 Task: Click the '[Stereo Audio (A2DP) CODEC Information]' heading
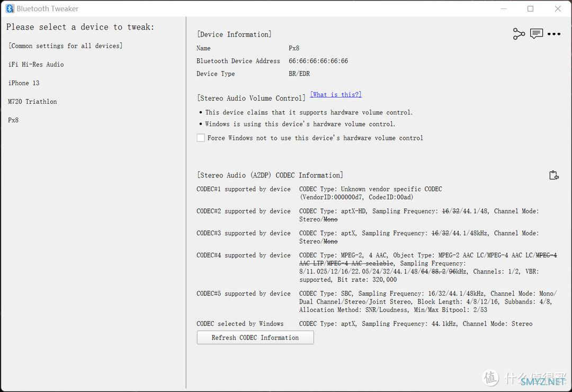pyautogui.click(x=270, y=175)
